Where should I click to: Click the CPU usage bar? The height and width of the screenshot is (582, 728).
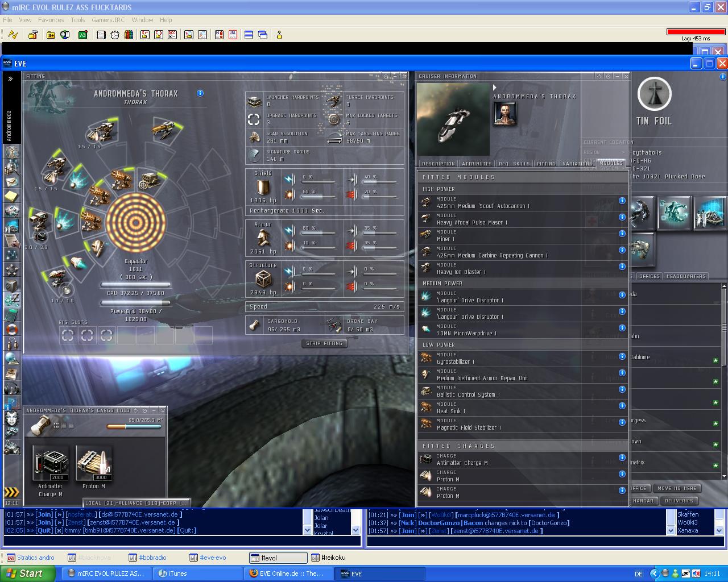[135, 285]
